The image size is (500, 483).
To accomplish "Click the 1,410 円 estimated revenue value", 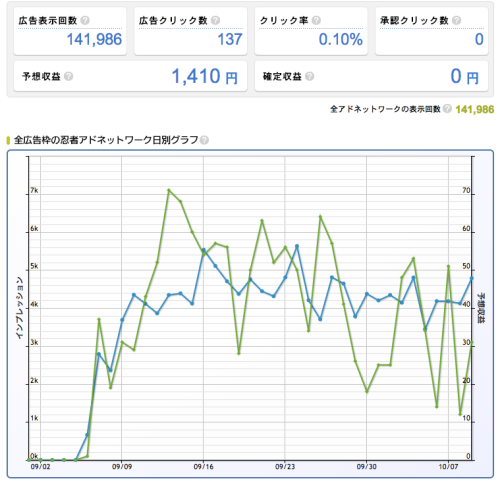I will 204,76.
